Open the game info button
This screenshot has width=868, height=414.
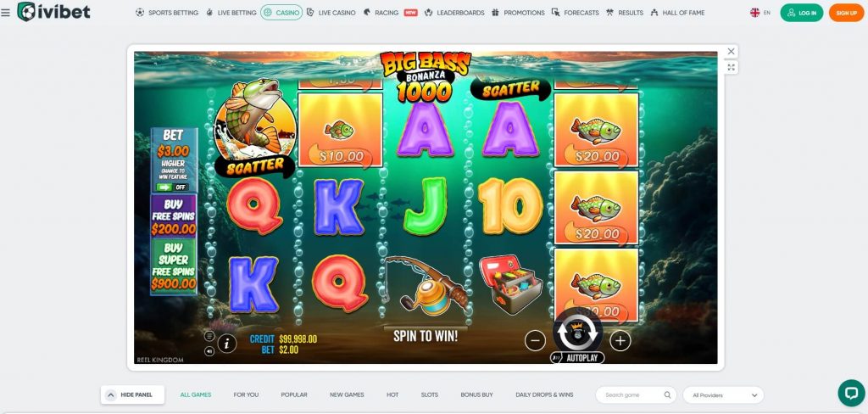(x=227, y=344)
